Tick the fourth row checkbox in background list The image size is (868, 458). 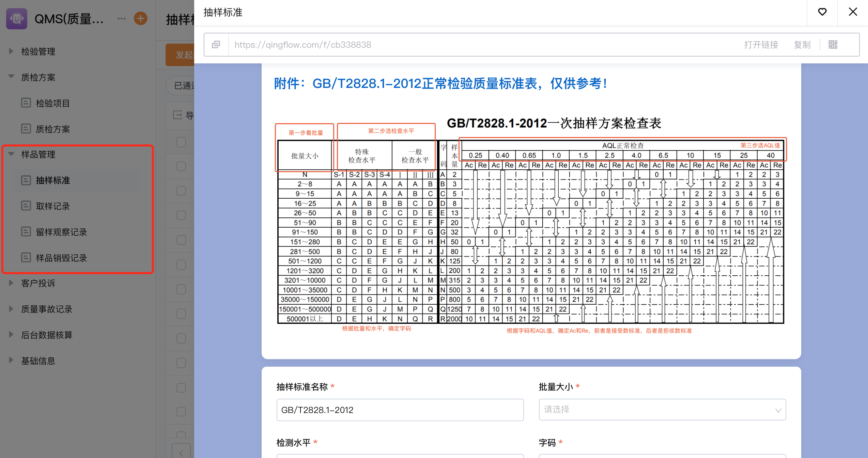181,215
